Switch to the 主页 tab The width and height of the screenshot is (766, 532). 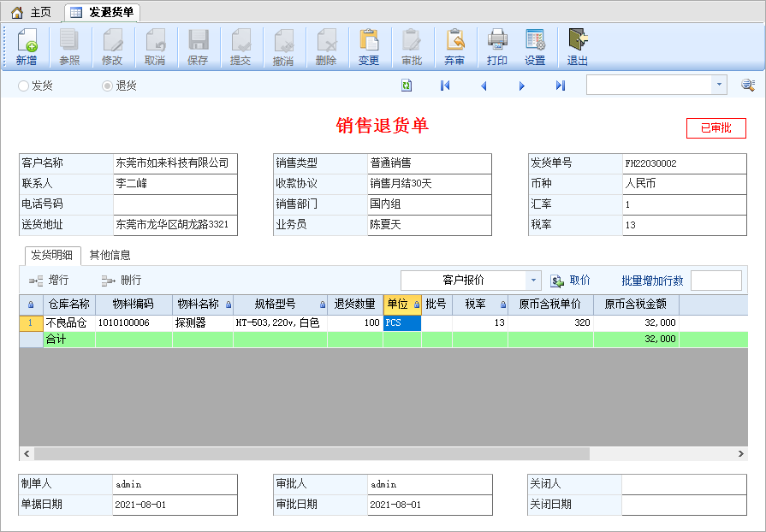(32, 12)
